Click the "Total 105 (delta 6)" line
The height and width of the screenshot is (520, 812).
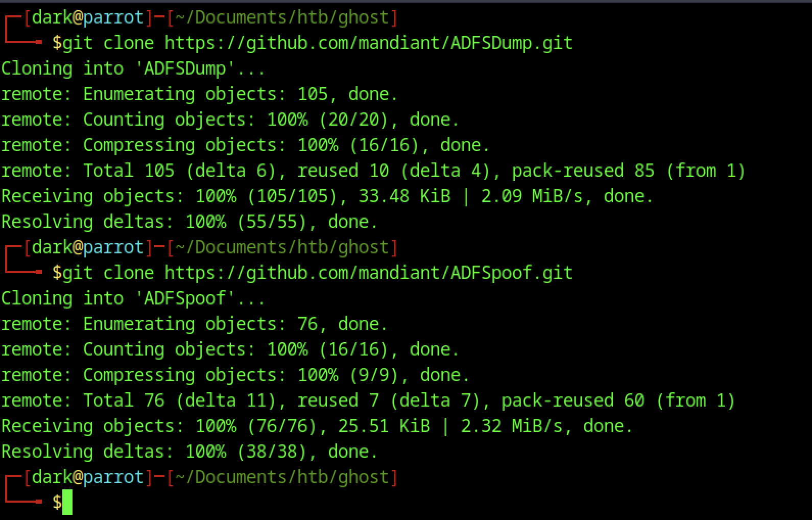click(x=373, y=171)
